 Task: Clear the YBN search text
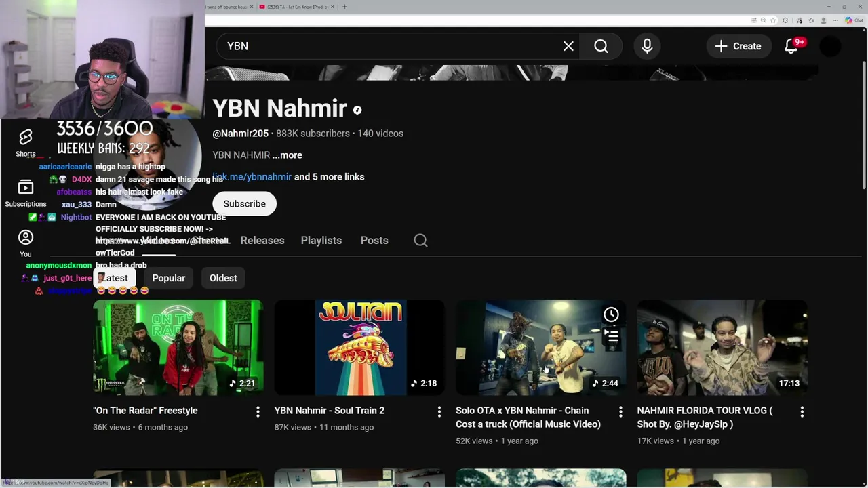[568, 46]
